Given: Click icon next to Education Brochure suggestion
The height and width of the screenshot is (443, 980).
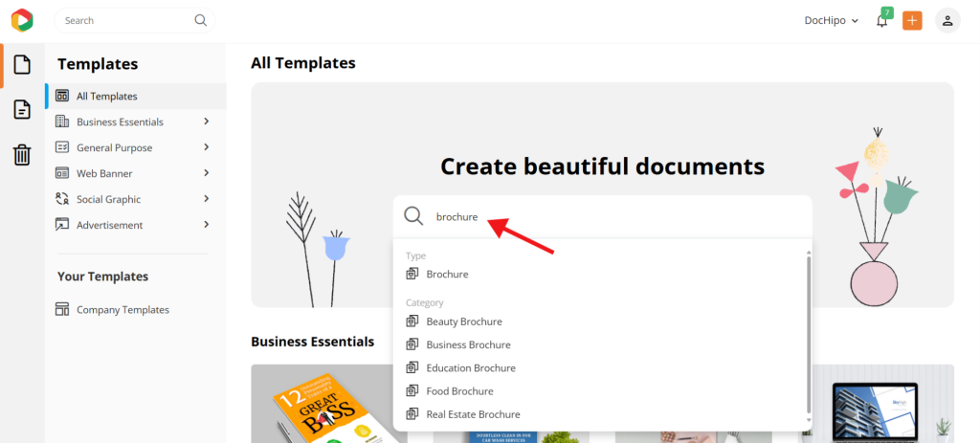Looking at the screenshot, I should click(412, 367).
